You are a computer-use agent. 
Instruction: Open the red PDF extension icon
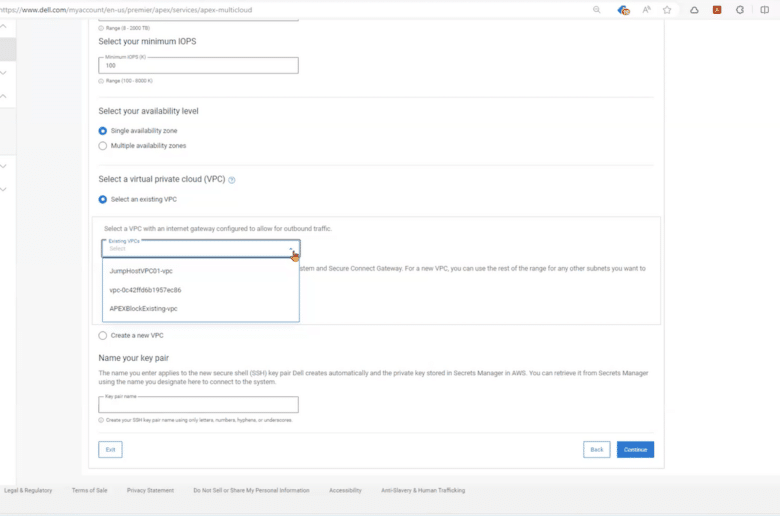pos(717,9)
